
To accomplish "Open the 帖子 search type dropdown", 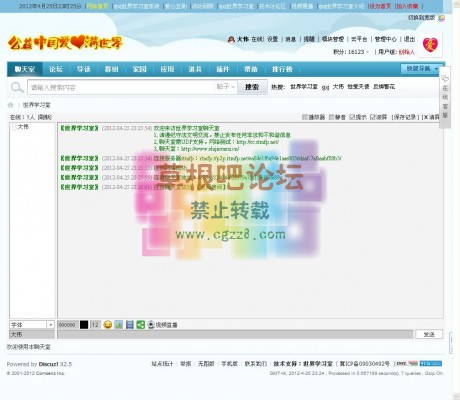I will (x=226, y=87).
